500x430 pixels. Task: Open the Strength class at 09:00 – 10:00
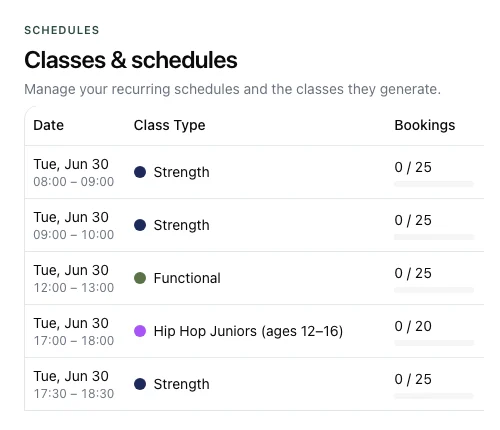pos(254,225)
